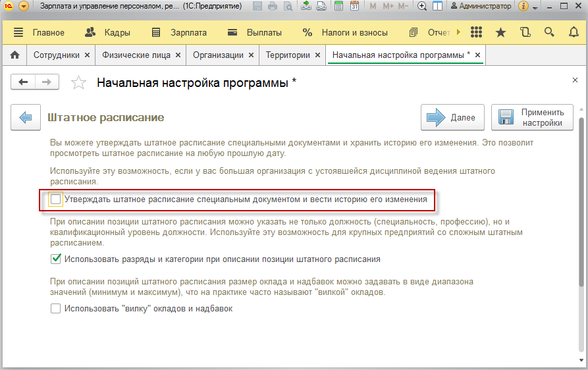
Task: Switch to the Организации tab
Action: tap(217, 55)
